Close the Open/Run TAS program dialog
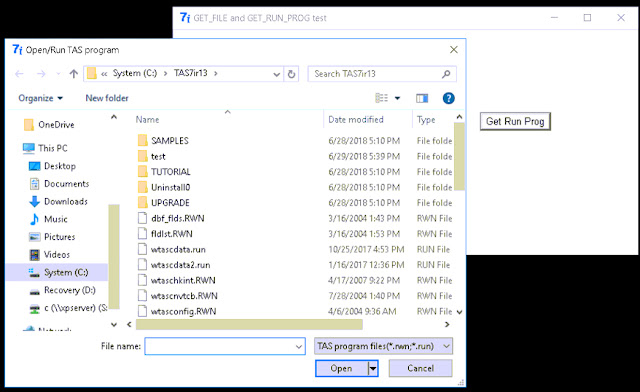Viewport: 640px width, 392px height. coord(453,50)
